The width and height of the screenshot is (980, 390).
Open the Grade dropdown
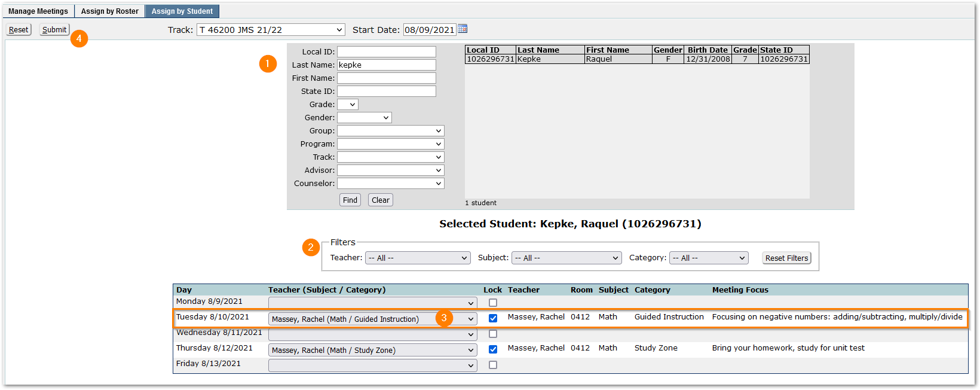tap(348, 105)
